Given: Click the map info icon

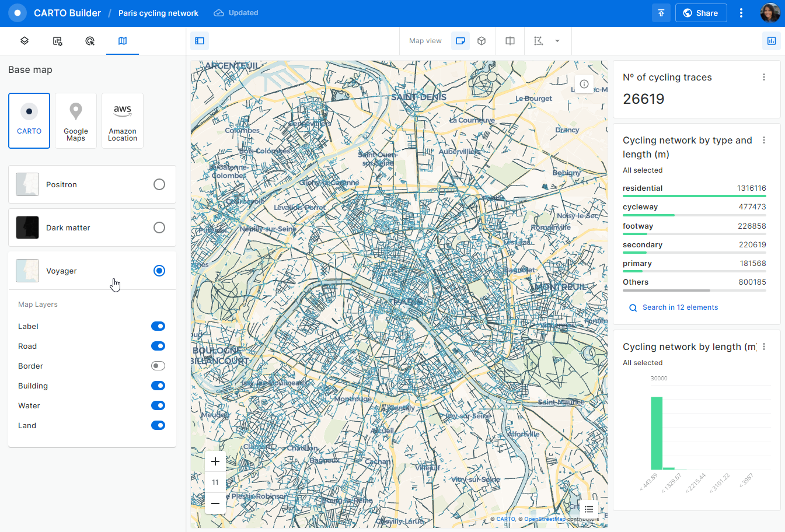Looking at the screenshot, I should tap(584, 84).
